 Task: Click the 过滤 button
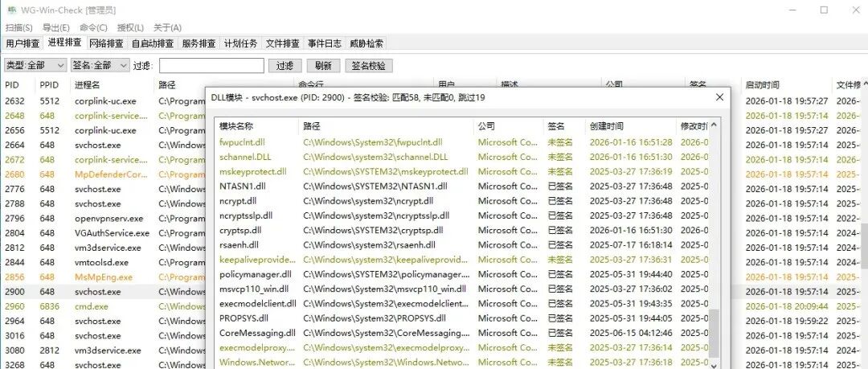pos(285,65)
